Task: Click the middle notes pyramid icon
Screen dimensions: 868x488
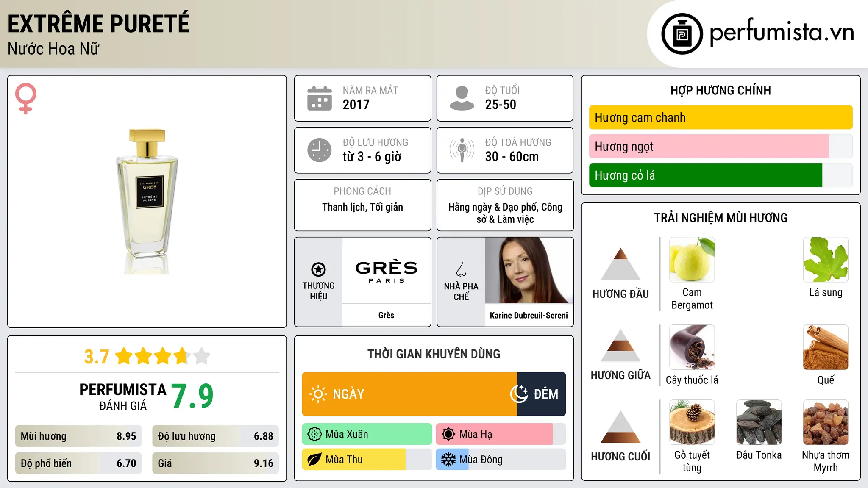Action: click(x=621, y=345)
